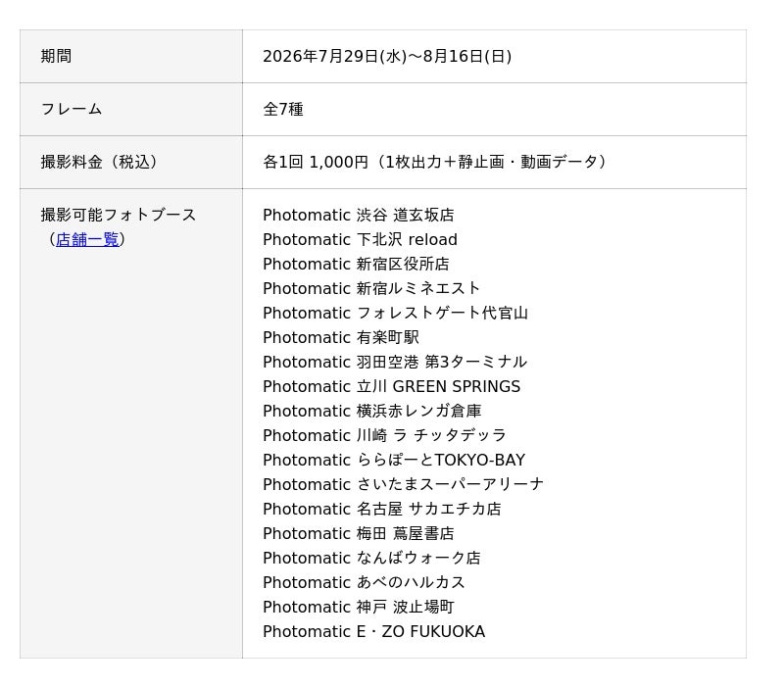This screenshot has height=688, width=784.
Task: Click Photomatic 有楽町駅 entry
Action: (341, 337)
